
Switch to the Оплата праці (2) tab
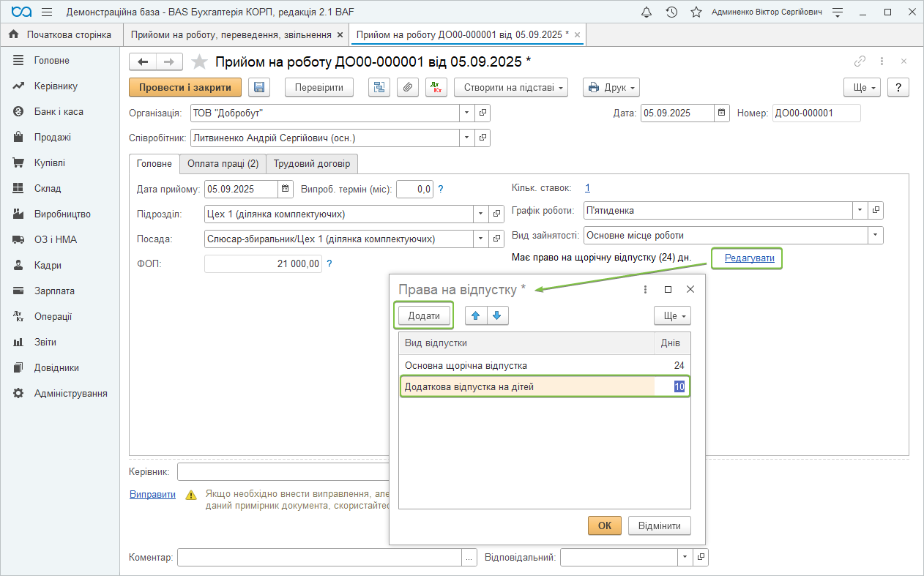tap(223, 164)
